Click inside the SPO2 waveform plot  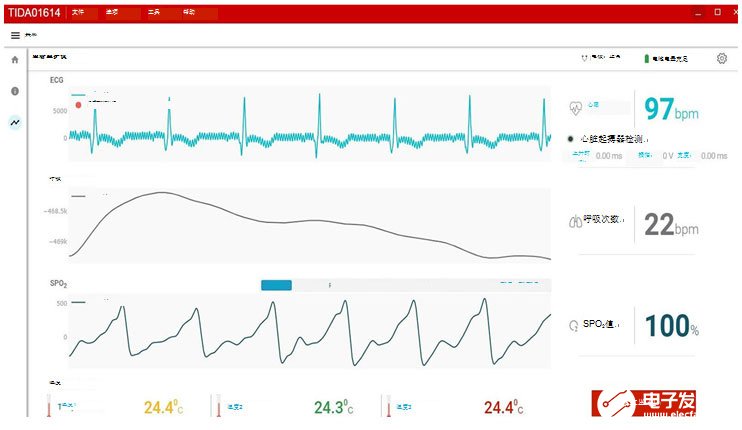(310, 331)
